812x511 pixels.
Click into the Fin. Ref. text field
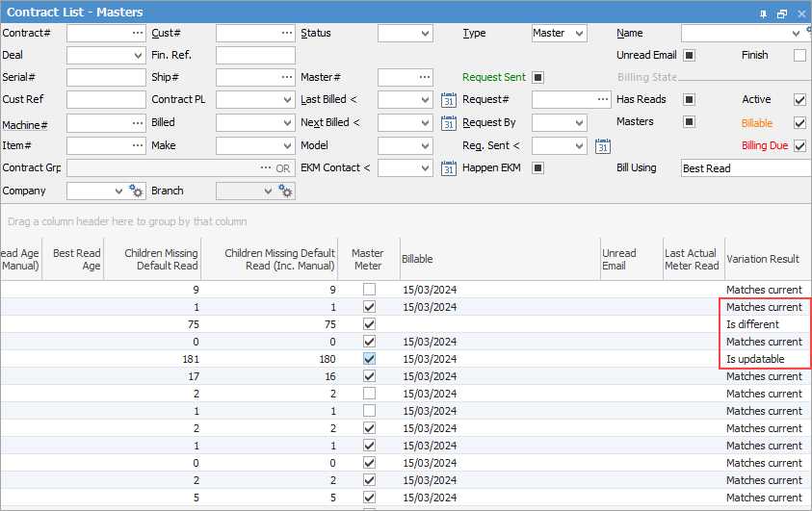255,56
